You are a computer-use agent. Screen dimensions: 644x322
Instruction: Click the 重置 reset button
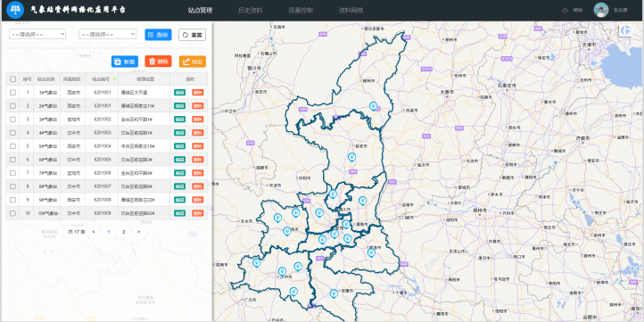pyautogui.click(x=192, y=35)
